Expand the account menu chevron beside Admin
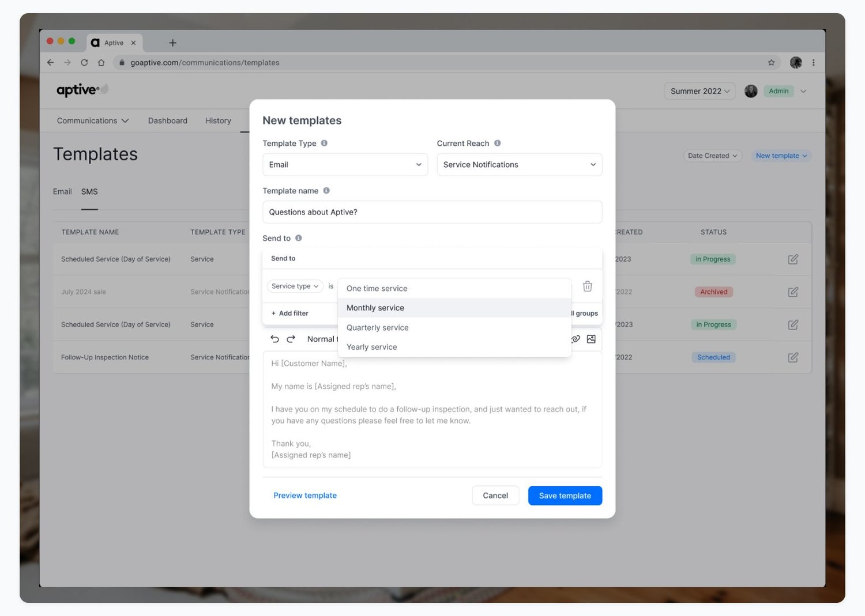Image resolution: width=865 pixels, height=616 pixels. tap(803, 91)
